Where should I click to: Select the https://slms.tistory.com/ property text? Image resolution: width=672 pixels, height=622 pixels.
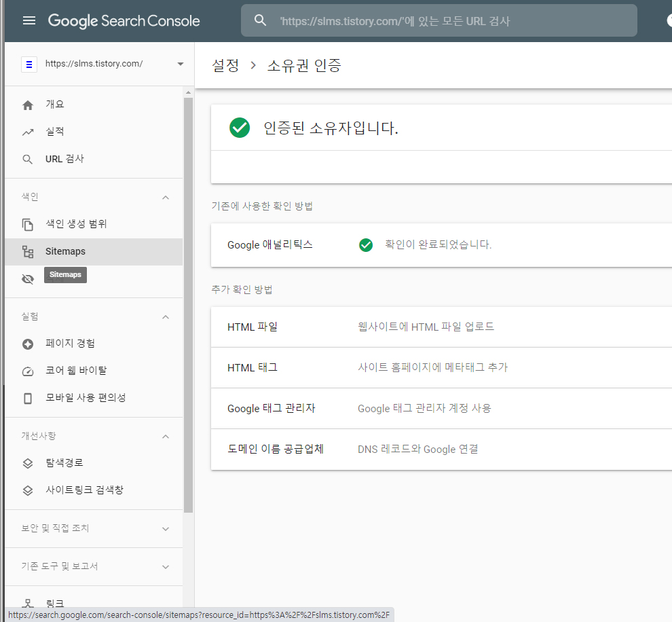coord(94,64)
